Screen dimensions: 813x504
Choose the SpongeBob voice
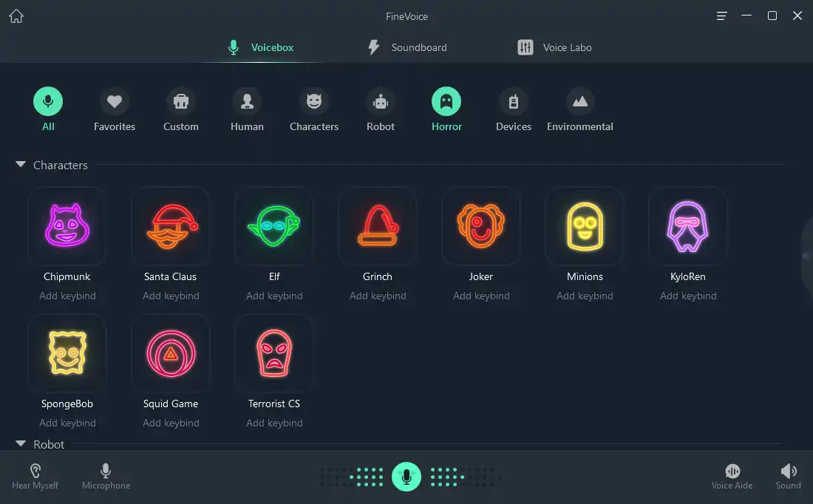[67, 353]
